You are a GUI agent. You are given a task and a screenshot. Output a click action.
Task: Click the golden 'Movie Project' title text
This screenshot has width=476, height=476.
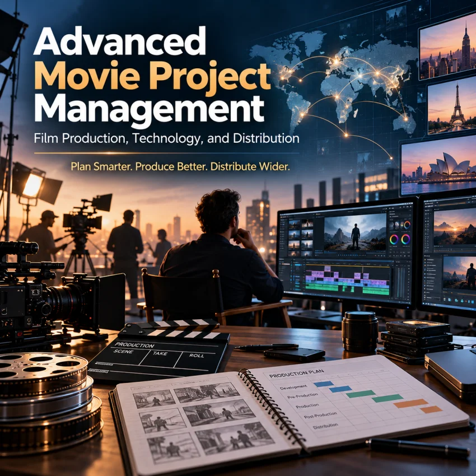coord(152,78)
